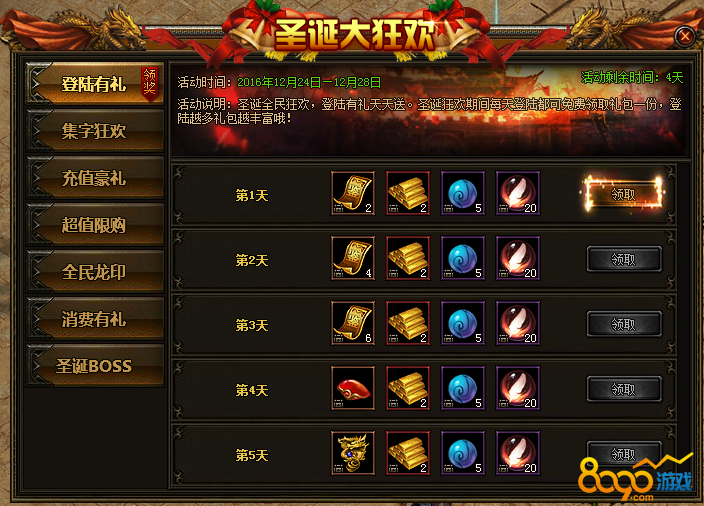704x506 pixels.
Task: Click the 领取 button for 第2天
Action: click(624, 259)
